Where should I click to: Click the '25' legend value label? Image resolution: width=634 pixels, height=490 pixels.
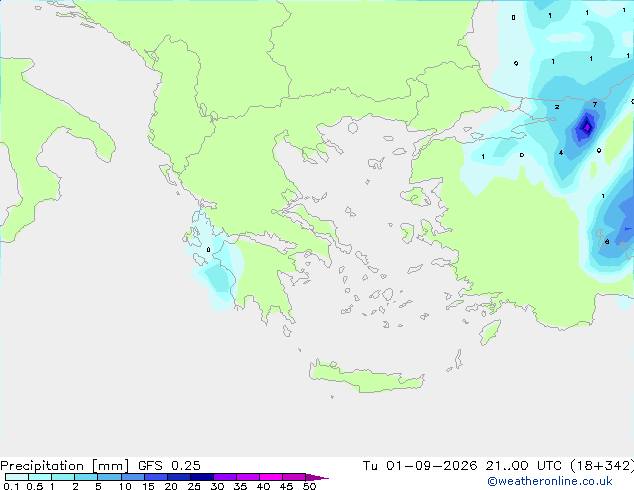coord(194,486)
